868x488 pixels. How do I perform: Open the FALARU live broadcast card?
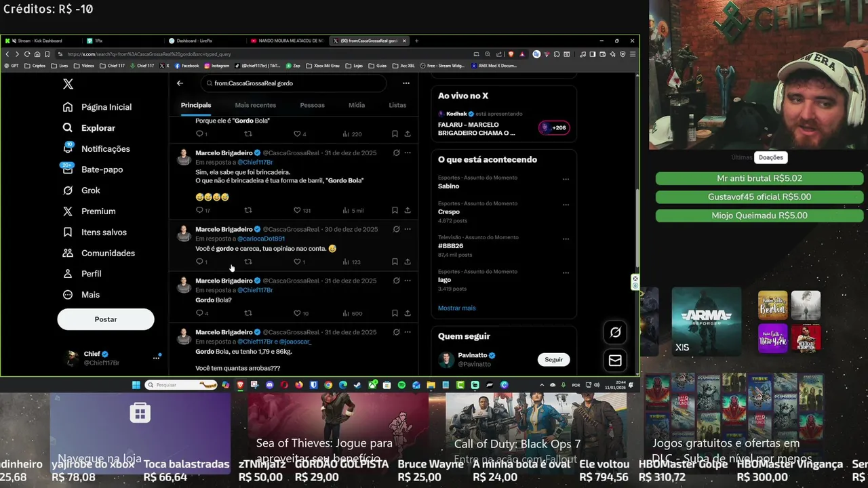point(504,124)
